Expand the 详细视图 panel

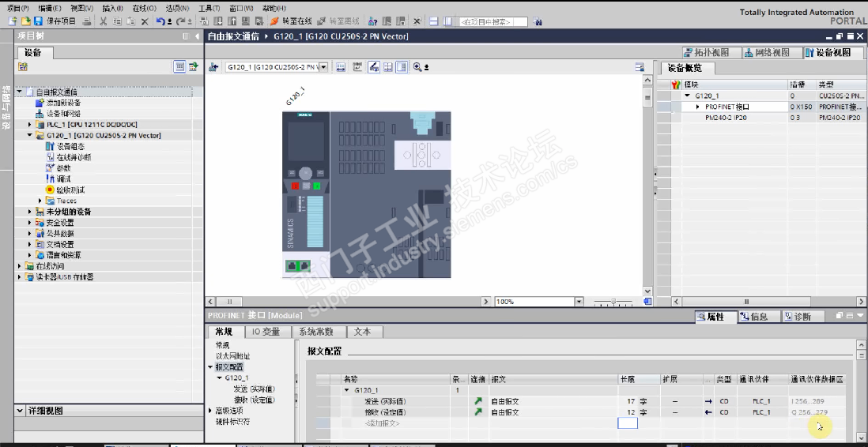(20, 411)
